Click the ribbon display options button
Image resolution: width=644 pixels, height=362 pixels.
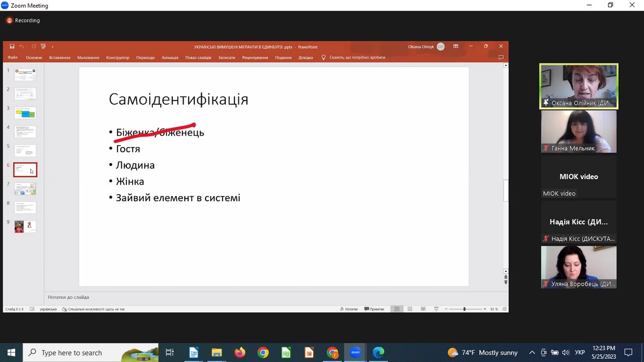pos(455,47)
